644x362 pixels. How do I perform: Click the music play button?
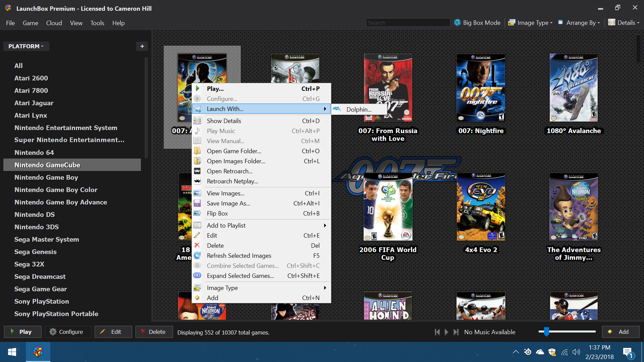pos(446,332)
